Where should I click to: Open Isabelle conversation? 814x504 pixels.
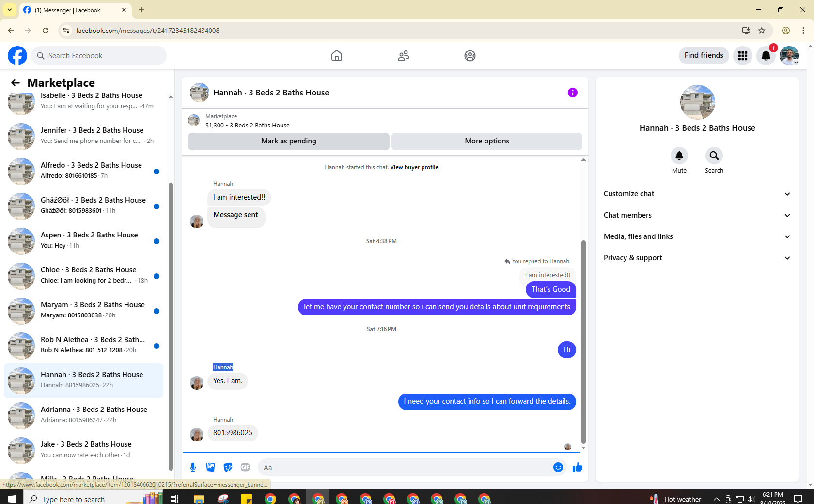(83, 101)
